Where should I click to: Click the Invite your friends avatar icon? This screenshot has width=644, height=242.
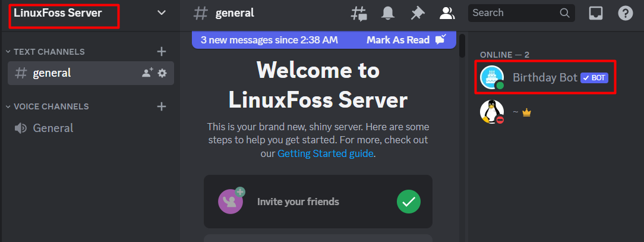[x=231, y=201]
